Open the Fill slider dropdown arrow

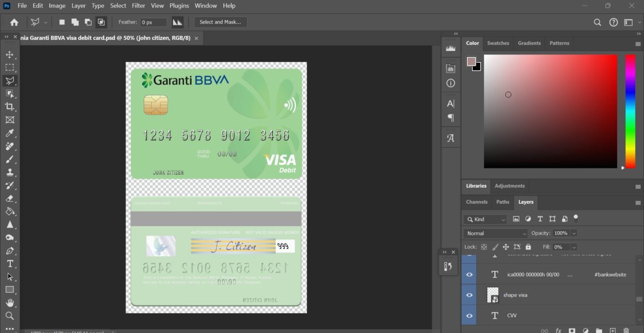tap(574, 247)
